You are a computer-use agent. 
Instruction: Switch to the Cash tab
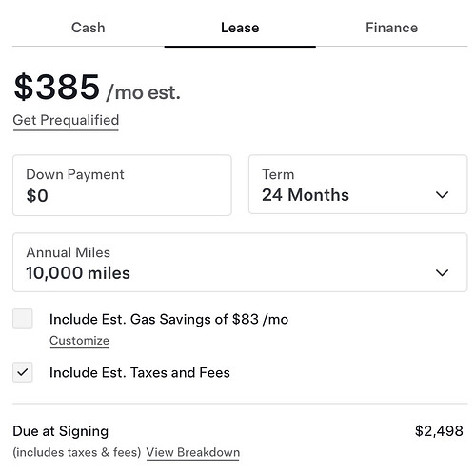(x=89, y=28)
